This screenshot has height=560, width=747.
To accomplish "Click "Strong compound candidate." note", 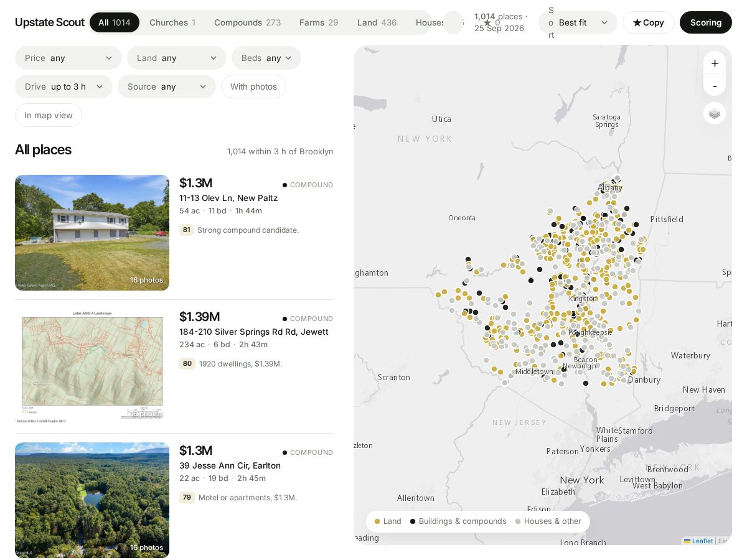I will 248,230.
